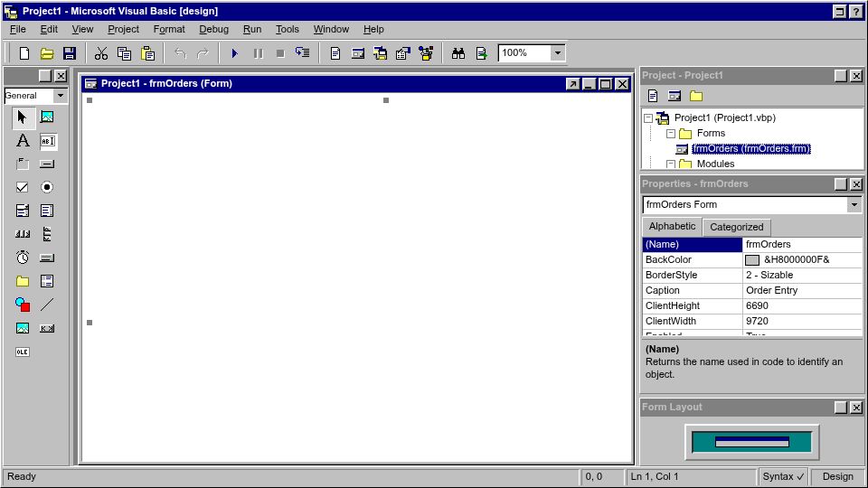Select the TextBox tool in the toolbox
Viewport: 868px width, 488px height.
pos(47,141)
